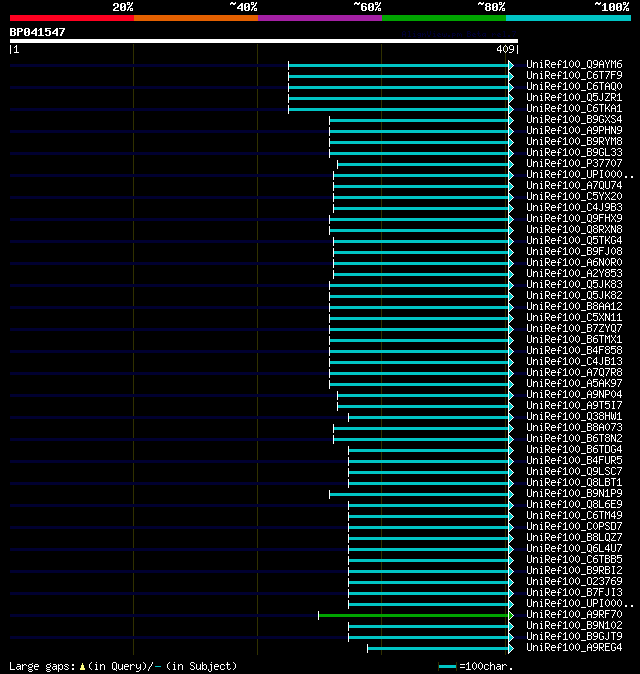Screen dimensions: 640x674
Task: Click the UniRef100_B9N1P9 label
Action: [x=574, y=493]
